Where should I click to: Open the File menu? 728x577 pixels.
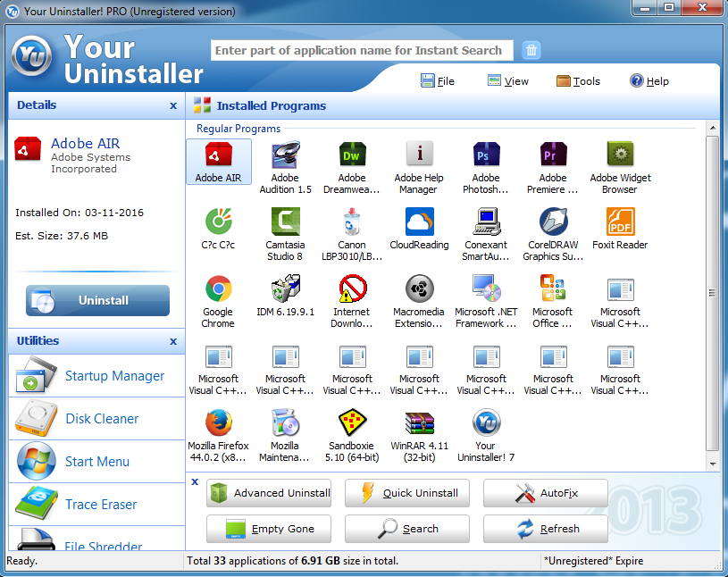438,81
